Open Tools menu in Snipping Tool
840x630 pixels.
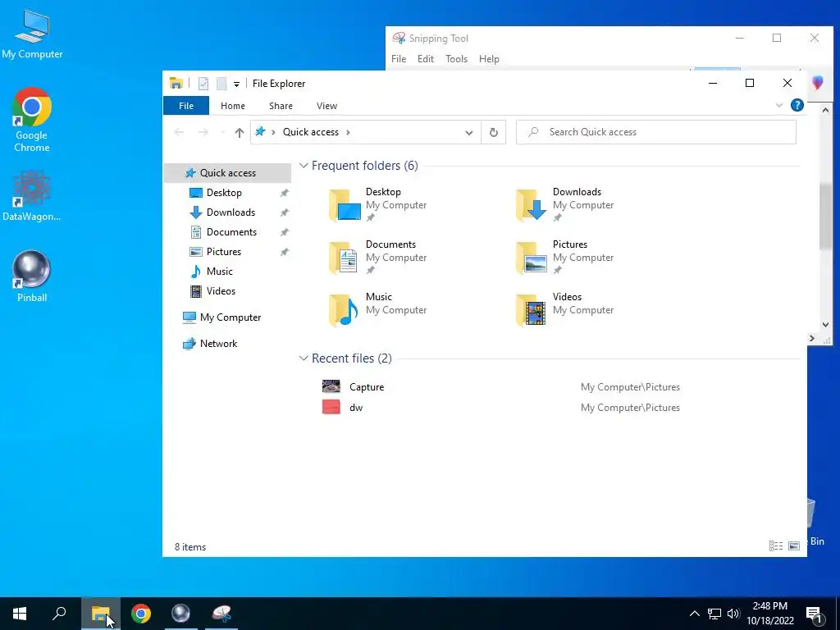[456, 59]
